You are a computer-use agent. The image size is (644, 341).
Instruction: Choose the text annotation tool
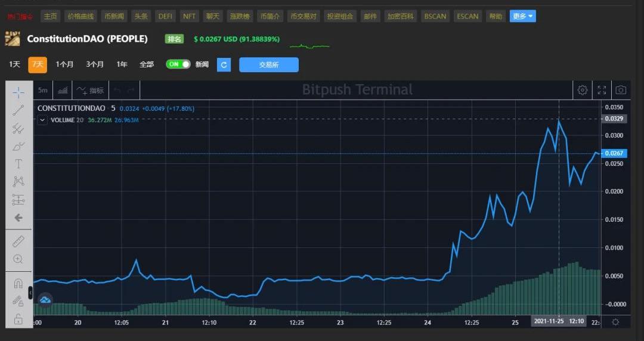coord(18,163)
